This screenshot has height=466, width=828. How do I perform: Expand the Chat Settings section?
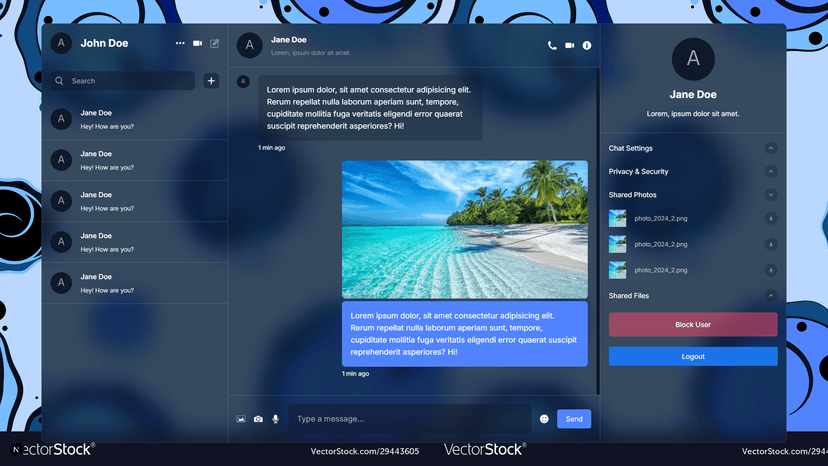pyautogui.click(x=771, y=148)
